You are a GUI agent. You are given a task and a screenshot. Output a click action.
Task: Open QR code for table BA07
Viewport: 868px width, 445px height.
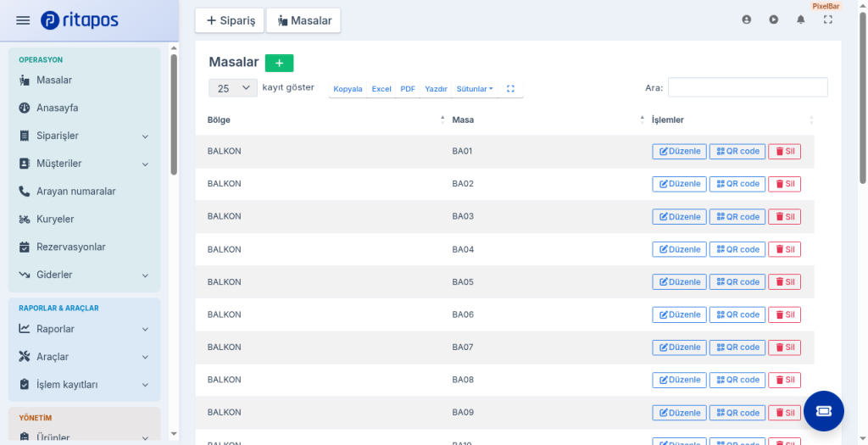point(737,348)
